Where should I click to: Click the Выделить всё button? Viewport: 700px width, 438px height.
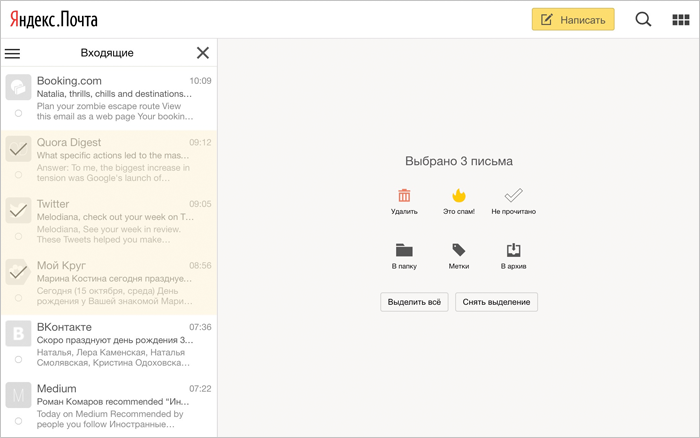coord(414,302)
